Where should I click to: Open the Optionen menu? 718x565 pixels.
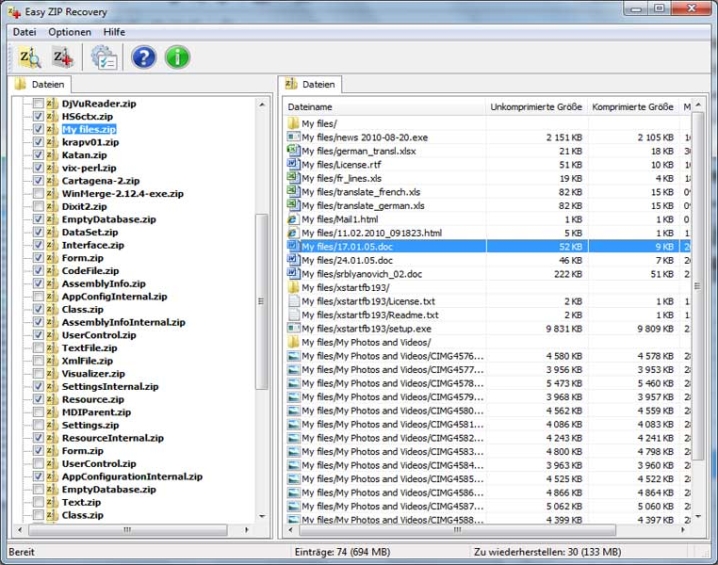pyautogui.click(x=70, y=32)
